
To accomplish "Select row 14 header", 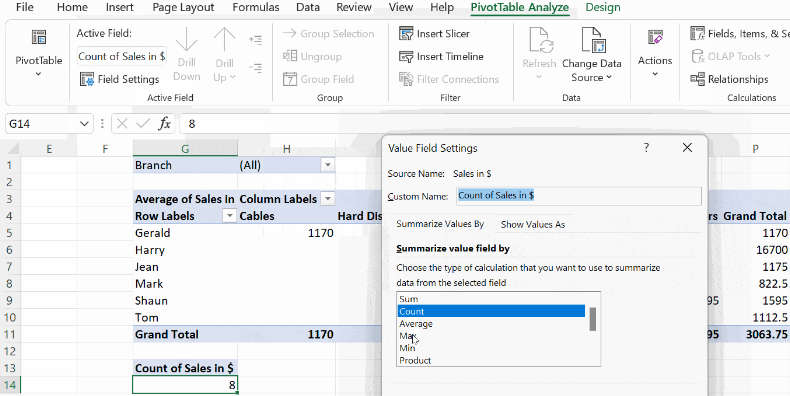I will tap(11, 385).
